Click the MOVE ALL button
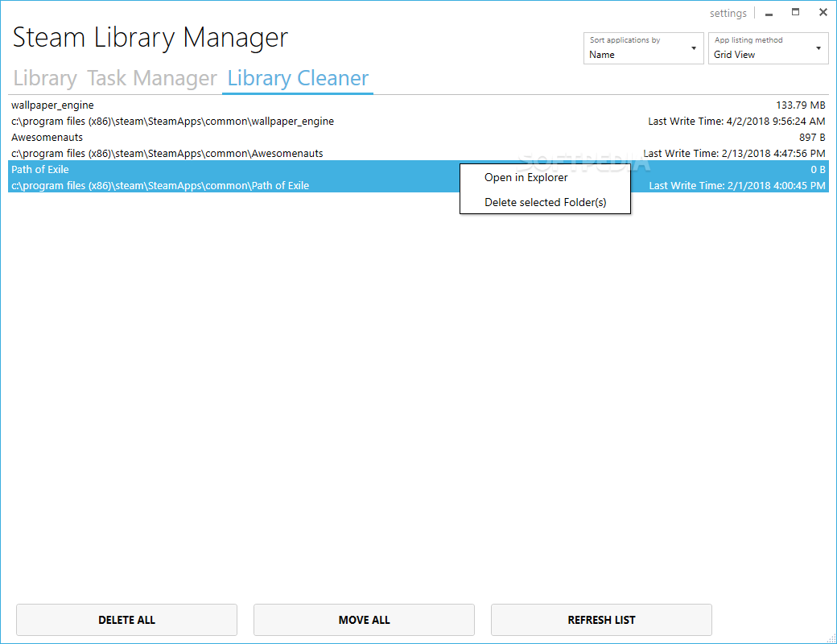This screenshot has height=644, width=837. tap(364, 620)
